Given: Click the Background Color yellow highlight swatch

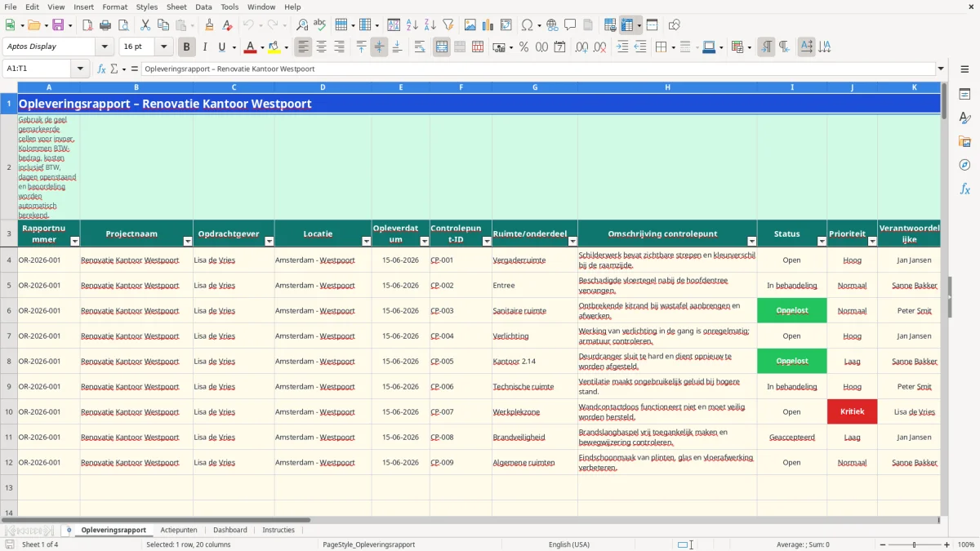Looking at the screenshot, I should click(x=274, y=47).
